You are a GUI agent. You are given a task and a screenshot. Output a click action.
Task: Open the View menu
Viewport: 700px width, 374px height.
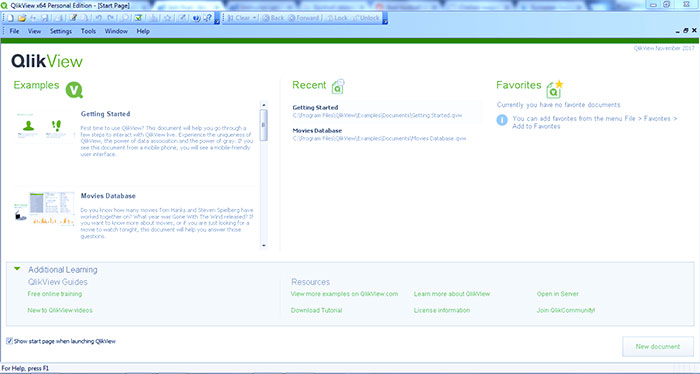point(34,31)
